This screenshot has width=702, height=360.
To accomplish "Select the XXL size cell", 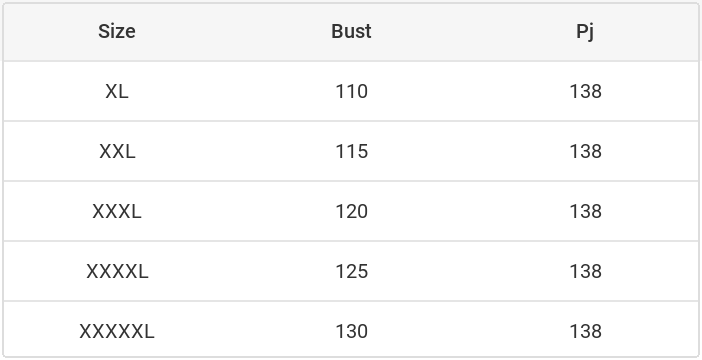I will tap(117, 151).
